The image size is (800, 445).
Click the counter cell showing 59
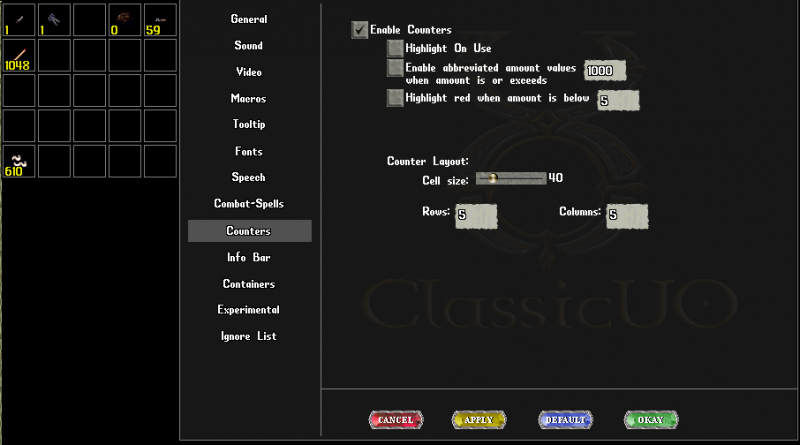coord(160,20)
